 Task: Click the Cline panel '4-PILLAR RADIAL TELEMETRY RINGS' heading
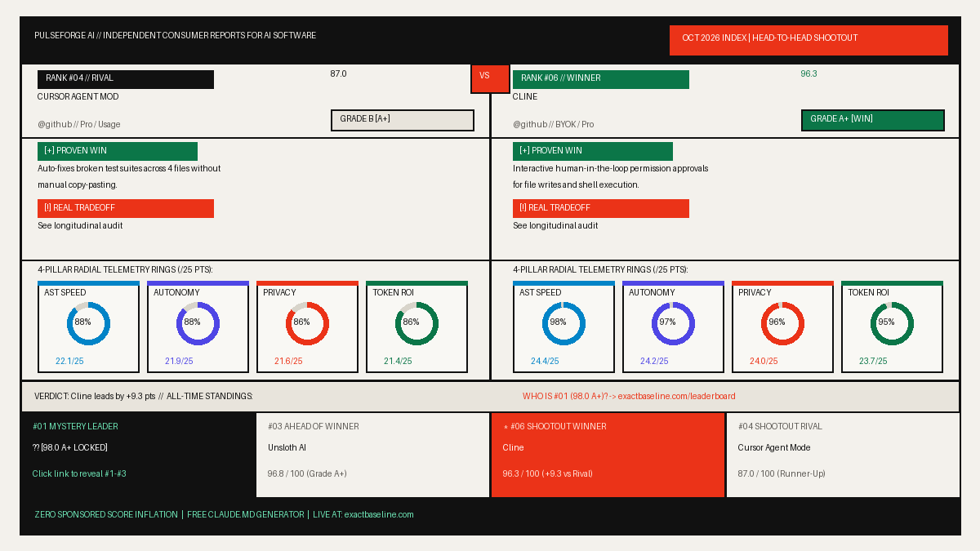[x=600, y=270]
